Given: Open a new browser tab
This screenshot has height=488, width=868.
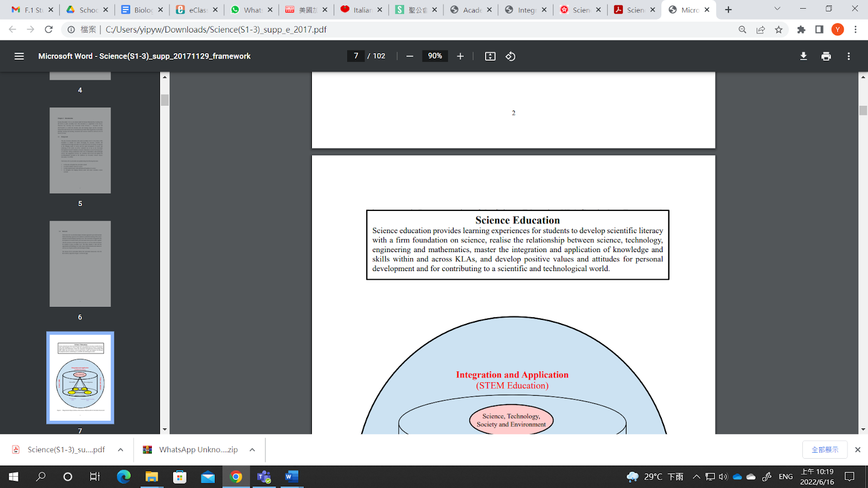Looking at the screenshot, I should pos(729,10).
